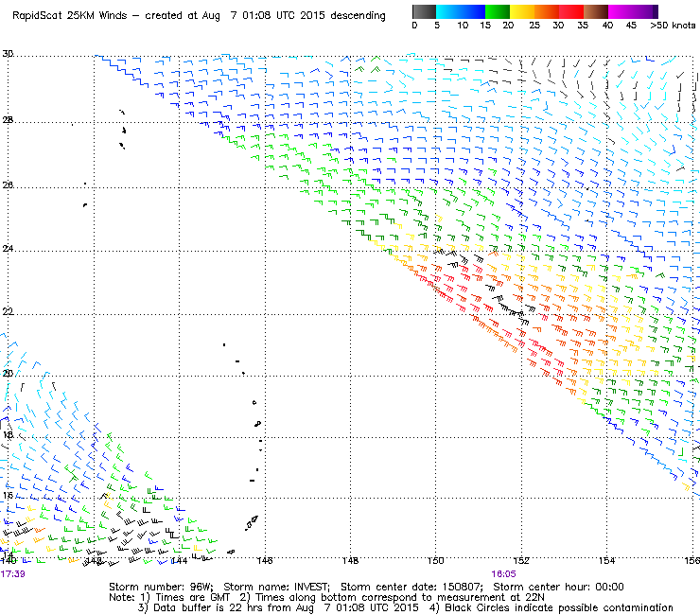700x615 pixels.
Task: Click the latitude label '22'
Action: point(8,311)
